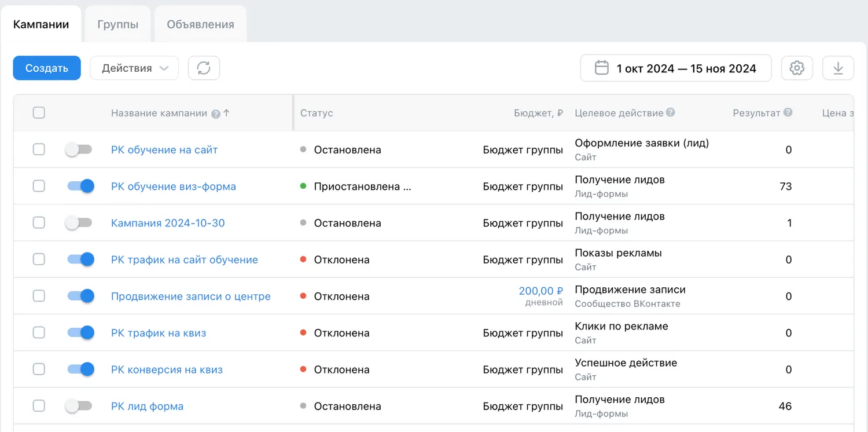The height and width of the screenshot is (432, 868).
Task: Click Оформление заявки (лид) target action
Action: click(x=642, y=143)
